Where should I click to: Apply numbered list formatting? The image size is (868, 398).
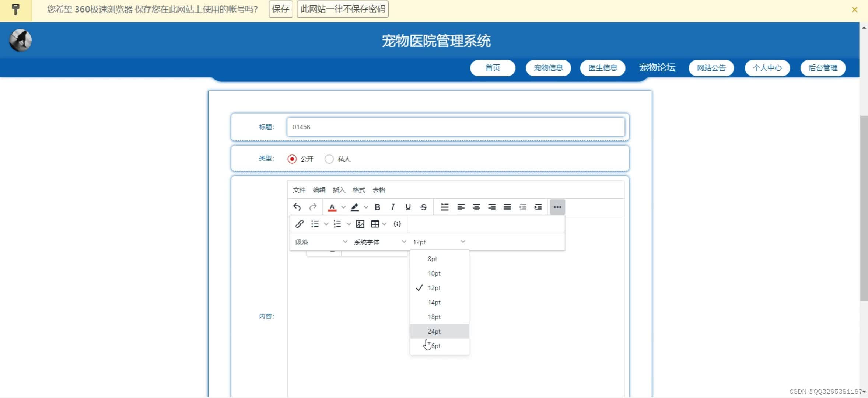click(337, 224)
